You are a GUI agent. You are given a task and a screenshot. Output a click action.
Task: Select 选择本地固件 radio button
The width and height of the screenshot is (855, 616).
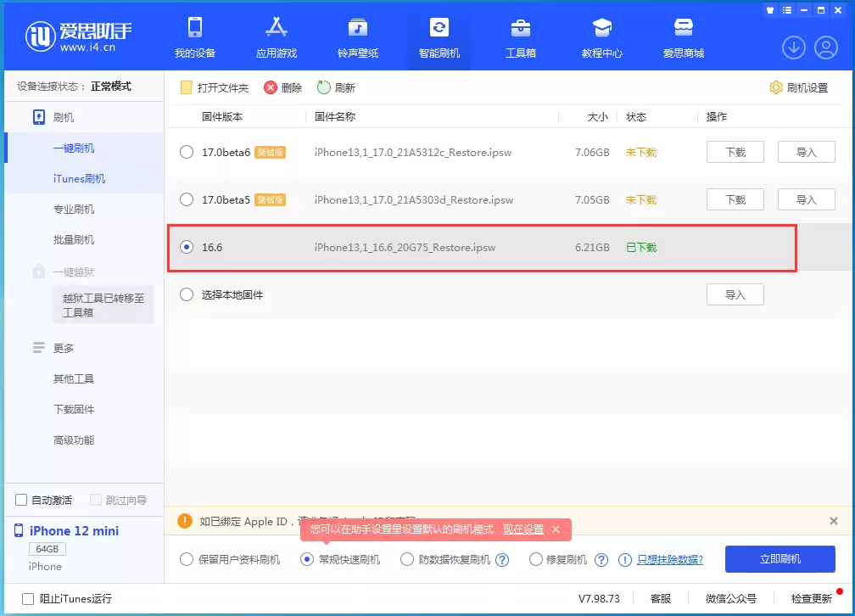tap(187, 294)
